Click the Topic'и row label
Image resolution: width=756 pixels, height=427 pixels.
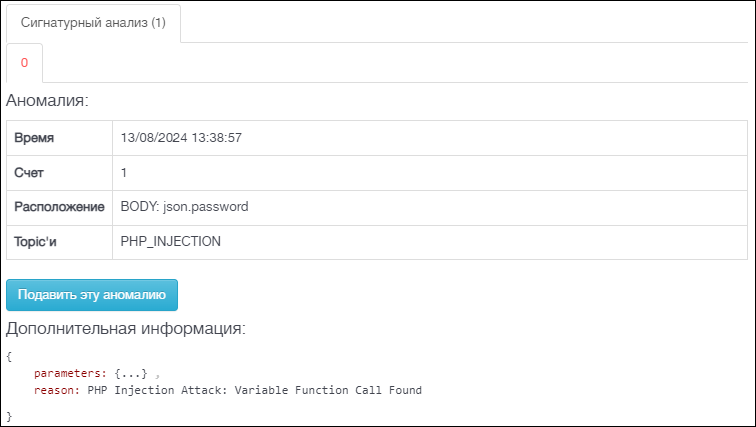pos(35,241)
